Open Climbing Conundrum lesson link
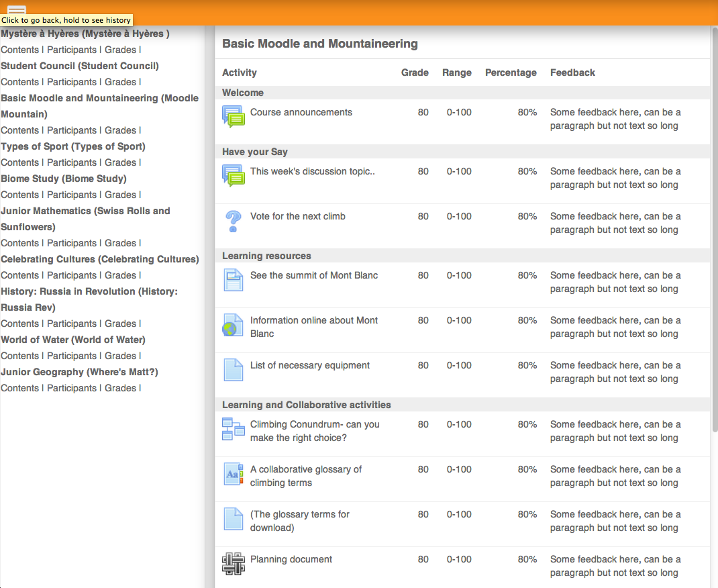The image size is (718, 588). [x=315, y=431]
